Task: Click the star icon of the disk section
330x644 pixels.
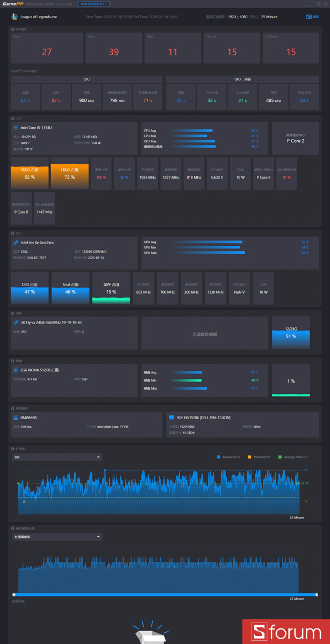Action: [12, 361]
